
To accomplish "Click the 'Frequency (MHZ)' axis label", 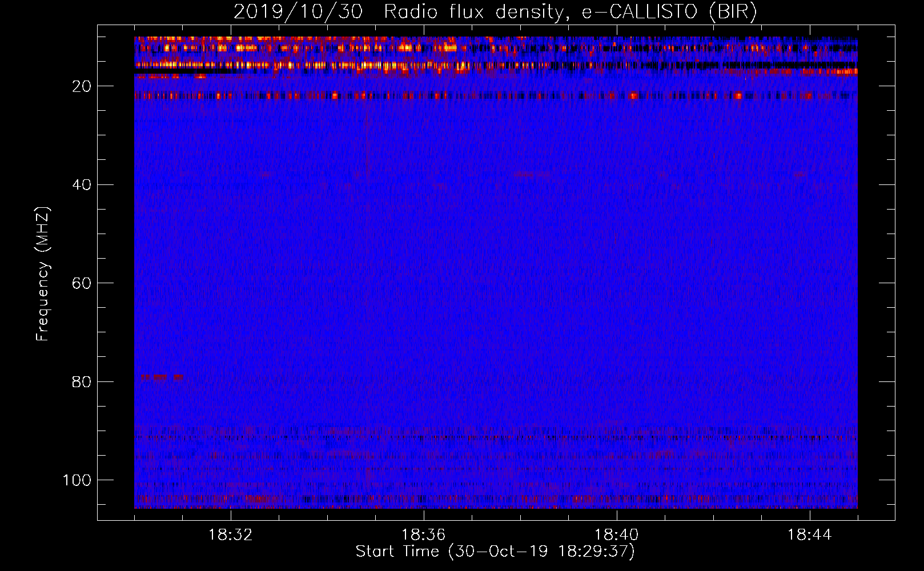I will pyautogui.click(x=43, y=274).
